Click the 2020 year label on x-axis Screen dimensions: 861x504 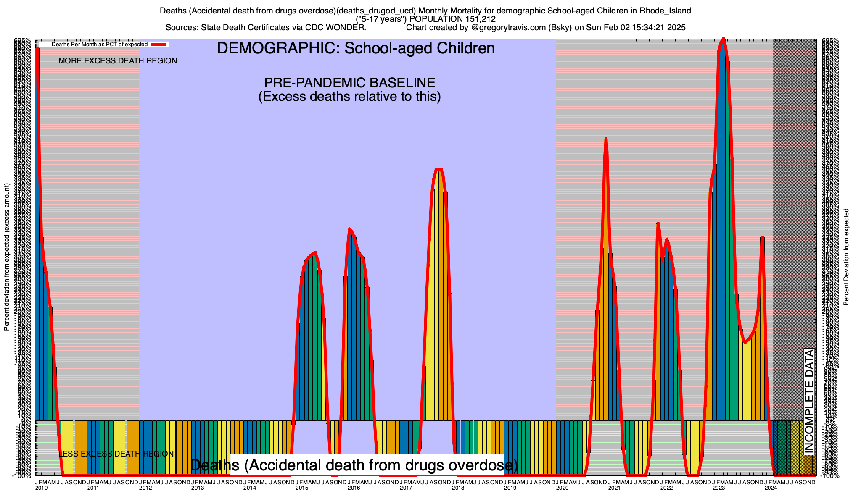(x=563, y=488)
